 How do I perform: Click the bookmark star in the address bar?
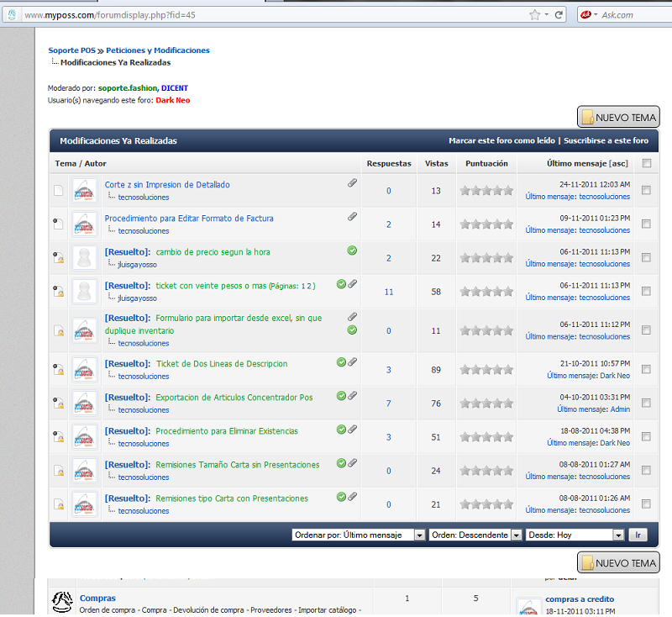coord(535,14)
